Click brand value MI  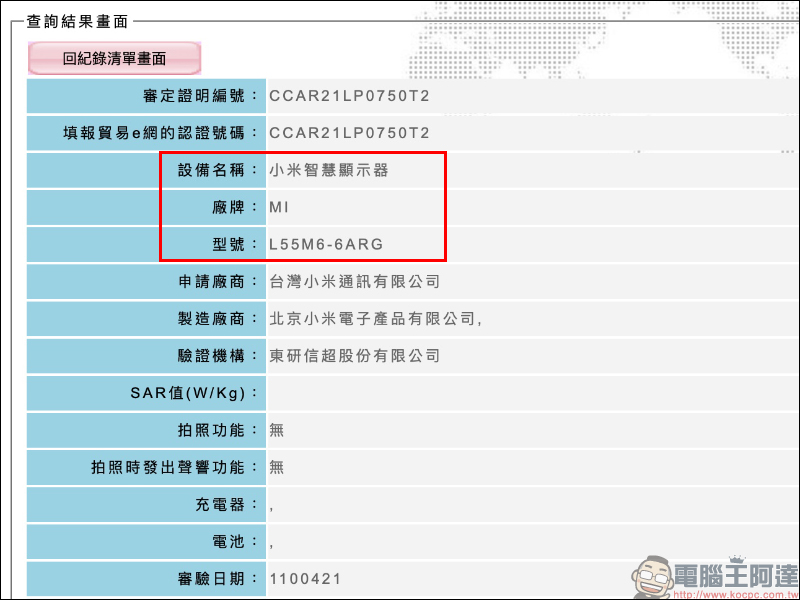279,207
